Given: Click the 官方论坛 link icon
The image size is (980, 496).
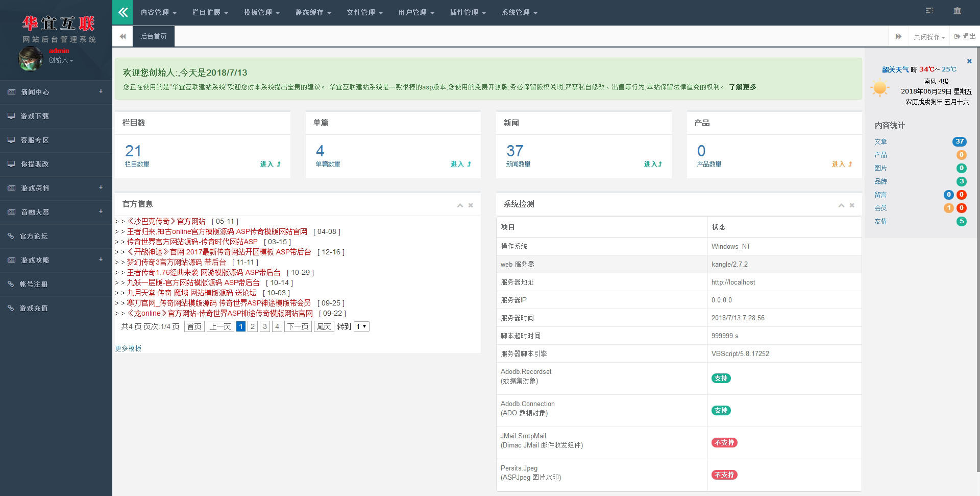Looking at the screenshot, I should (11, 236).
